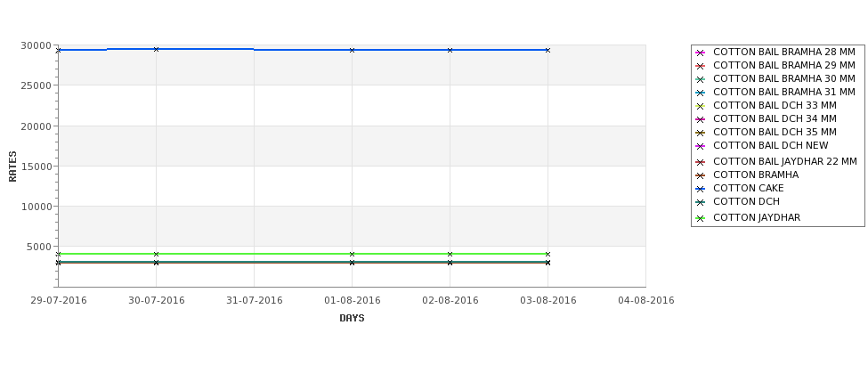Click the DAYS horizontal axis title
The width and height of the screenshot is (868, 382).
coord(352,319)
